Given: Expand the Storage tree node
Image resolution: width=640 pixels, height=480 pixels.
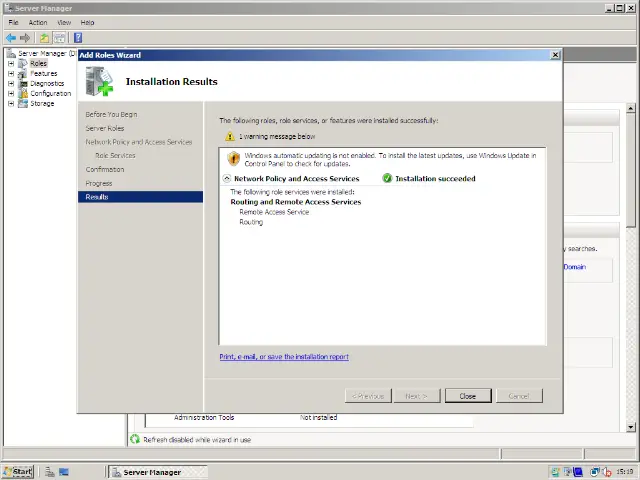Looking at the screenshot, I should tap(11, 104).
